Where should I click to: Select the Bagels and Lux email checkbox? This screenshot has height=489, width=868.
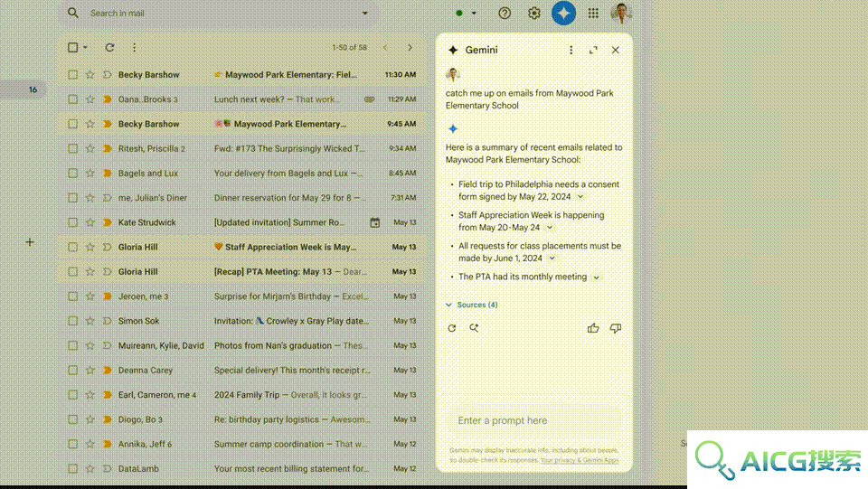[x=72, y=174]
